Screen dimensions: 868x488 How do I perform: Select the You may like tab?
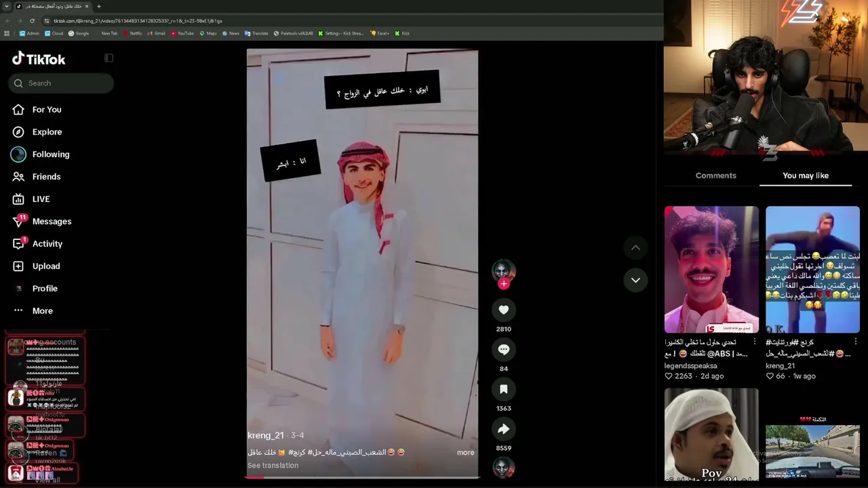pyautogui.click(x=806, y=176)
